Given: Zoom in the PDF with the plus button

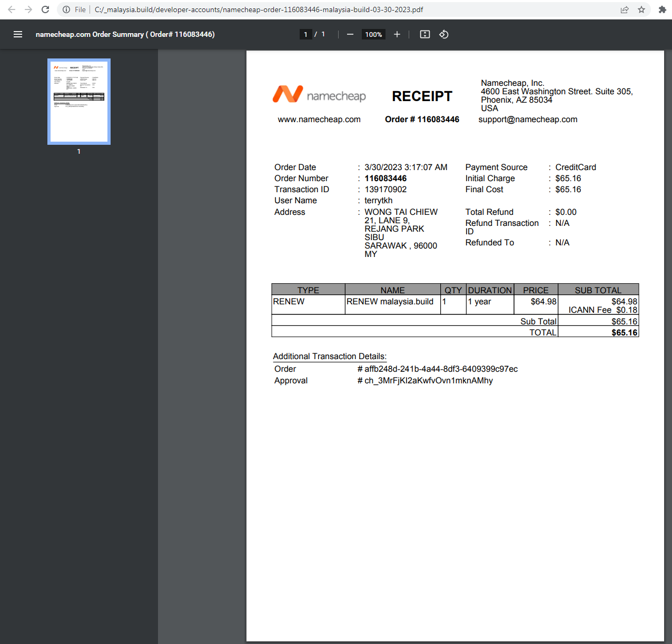Looking at the screenshot, I should [397, 34].
